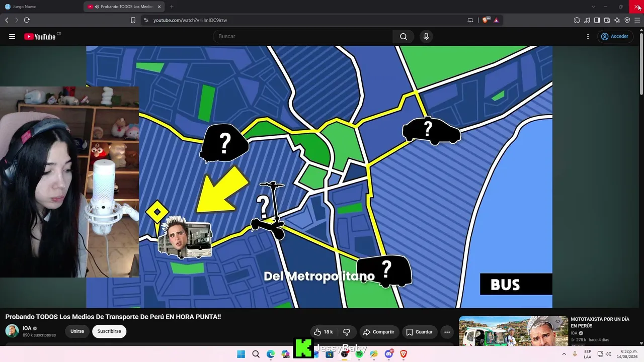Viewport: 644px width, 362px height.
Task: Open the iOA channel avatar
Action: [x=12, y=331]
